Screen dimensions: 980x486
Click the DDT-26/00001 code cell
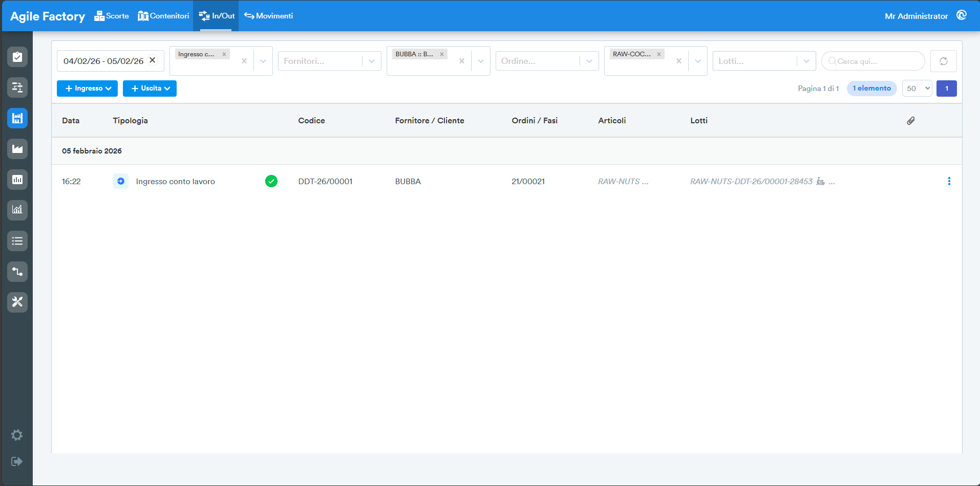click(325, 181)
